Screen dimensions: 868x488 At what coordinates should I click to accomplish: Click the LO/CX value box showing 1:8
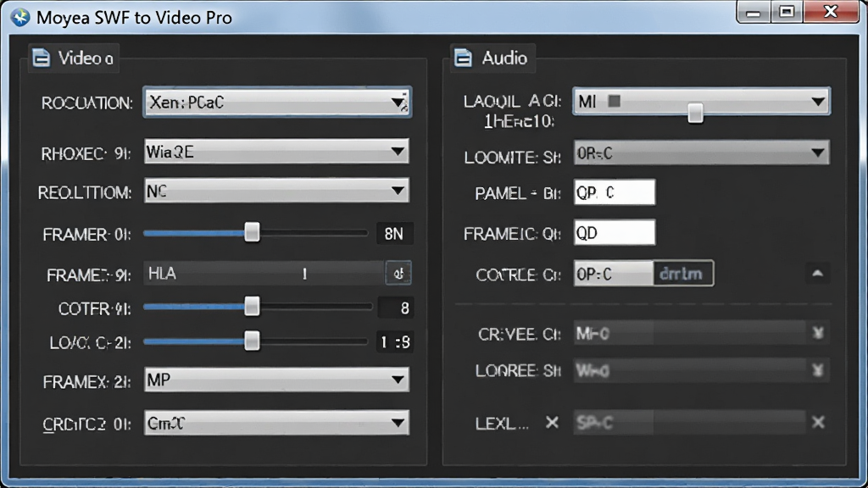coord(395,342)
